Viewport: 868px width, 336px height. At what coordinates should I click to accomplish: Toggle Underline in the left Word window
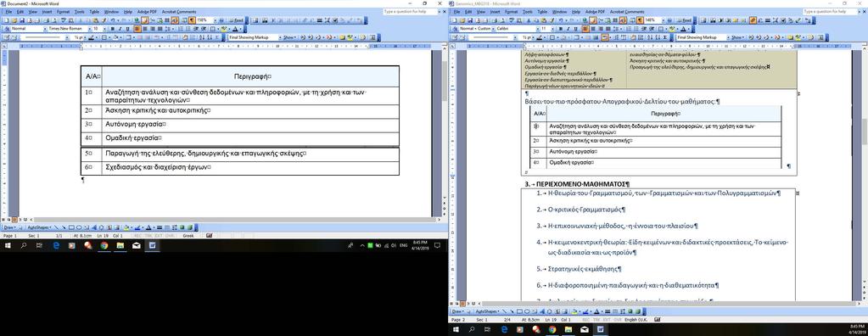click(127, 28)
